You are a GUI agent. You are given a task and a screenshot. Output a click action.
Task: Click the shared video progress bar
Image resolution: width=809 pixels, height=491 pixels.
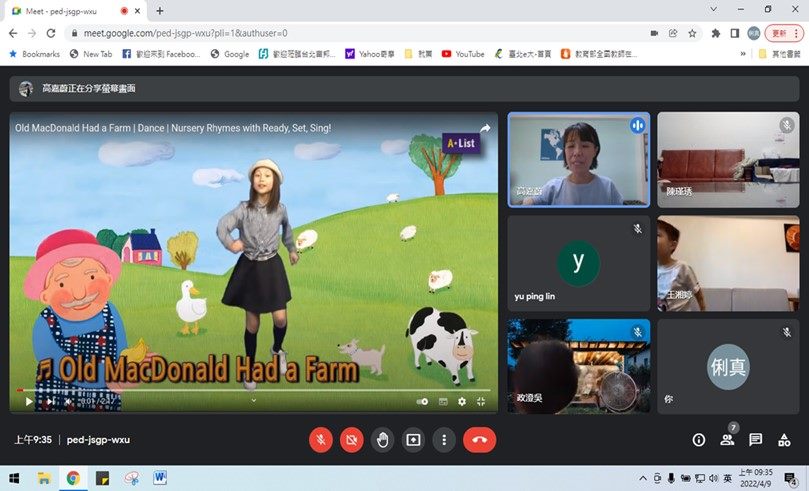pos(250,390)
